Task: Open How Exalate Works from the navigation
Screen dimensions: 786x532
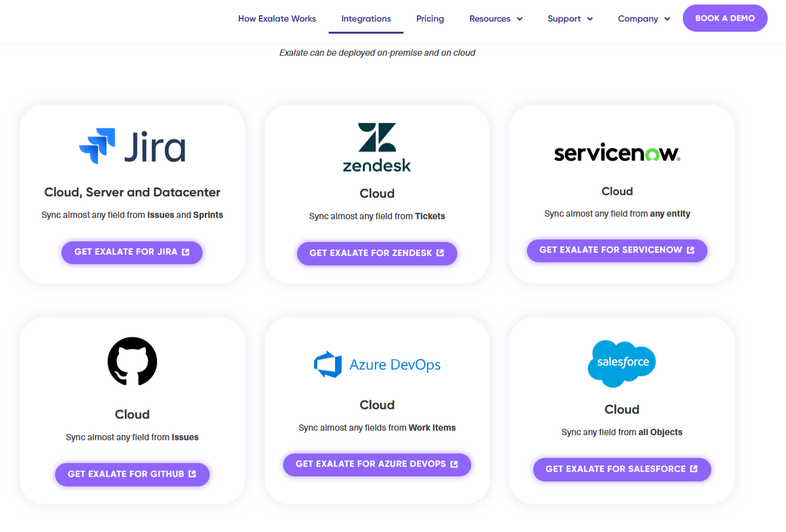Action: click(x=277, y=18)
